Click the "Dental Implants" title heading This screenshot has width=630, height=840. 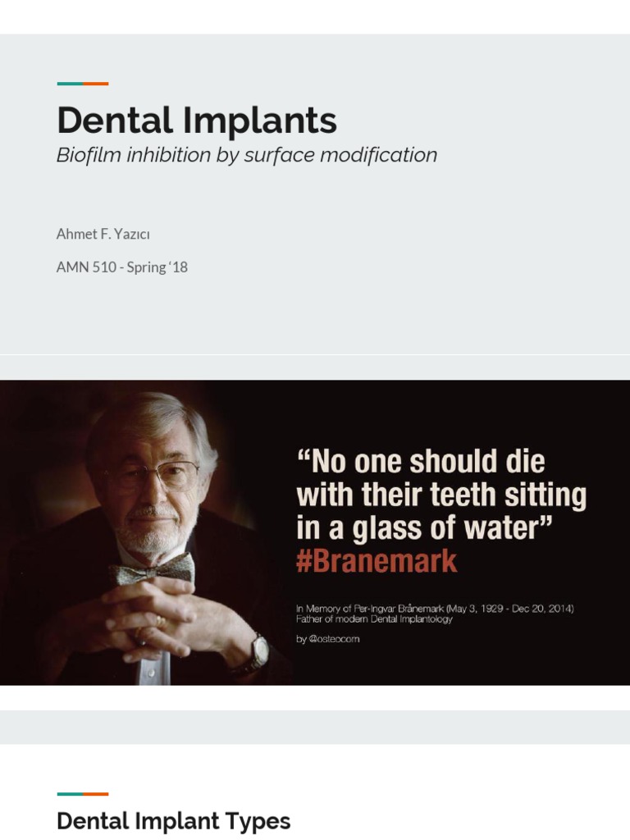[x=197, y=121]
